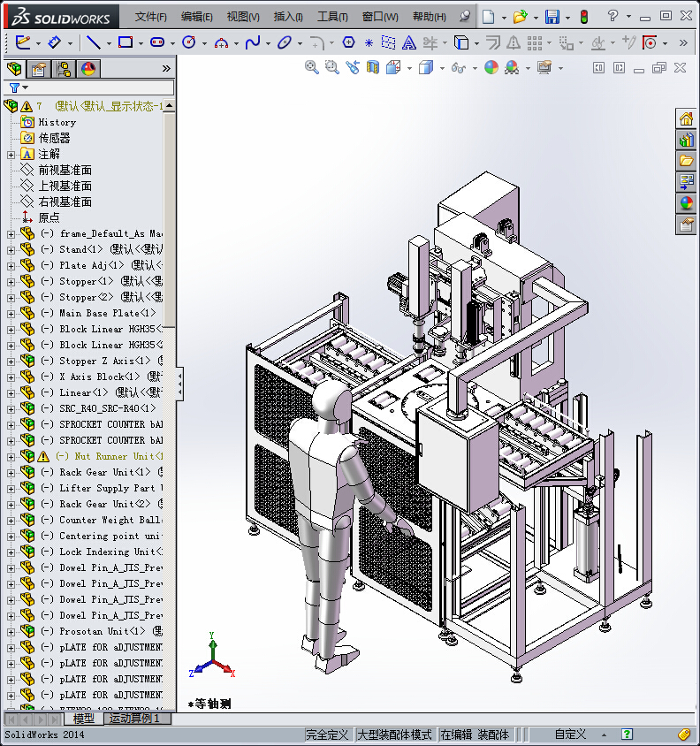Open the filter dropdown in feature tree
Viewport: 700px width, 746px height.
[26, 88]
